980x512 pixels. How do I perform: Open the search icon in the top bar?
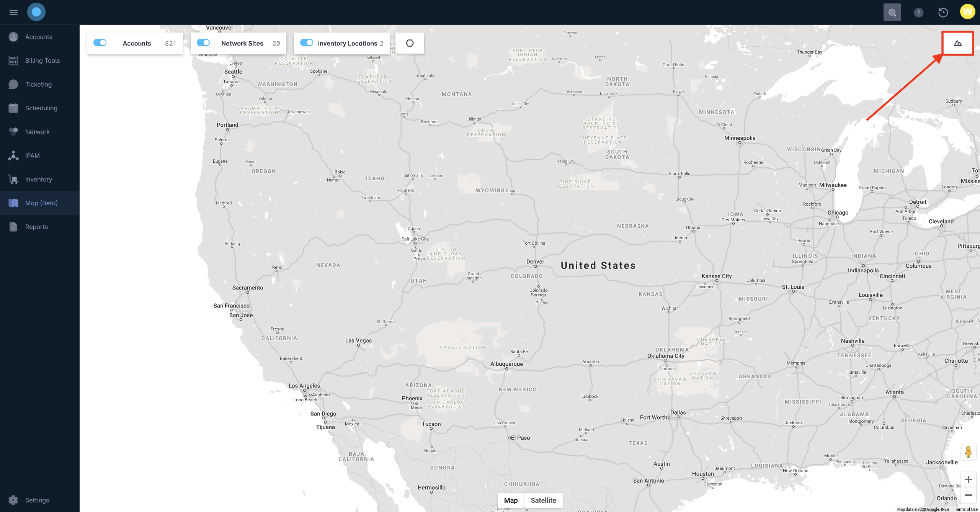pyautogui.click(x=892, y=13)
